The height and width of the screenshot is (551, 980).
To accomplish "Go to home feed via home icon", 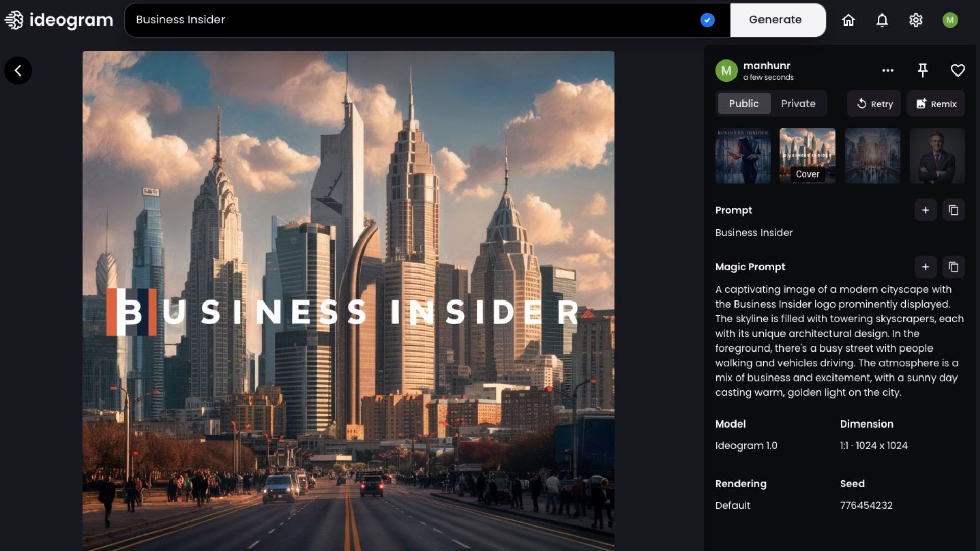I will tap(848, 20).
